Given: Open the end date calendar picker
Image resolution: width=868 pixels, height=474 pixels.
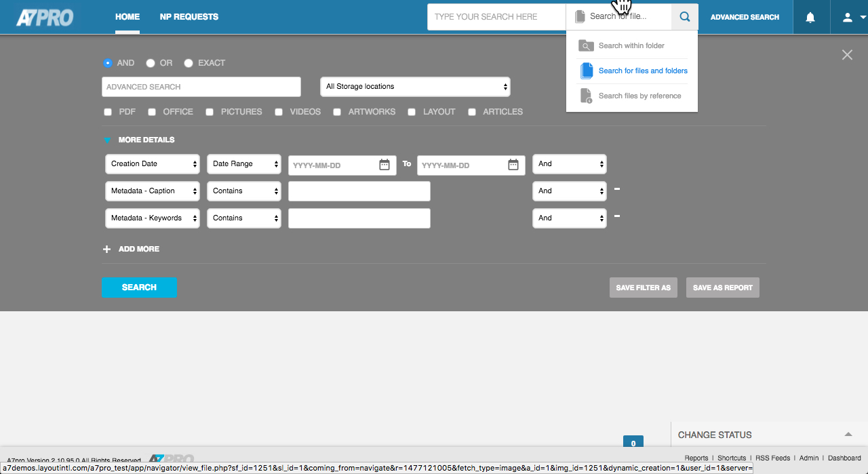Looking at the screenshot, I should pos(513,165).
